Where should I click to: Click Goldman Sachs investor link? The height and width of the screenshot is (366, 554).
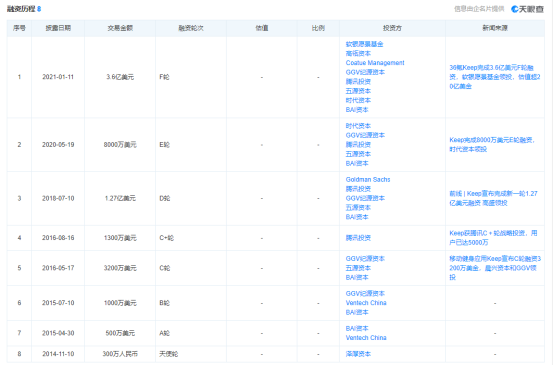coord(368,179)
